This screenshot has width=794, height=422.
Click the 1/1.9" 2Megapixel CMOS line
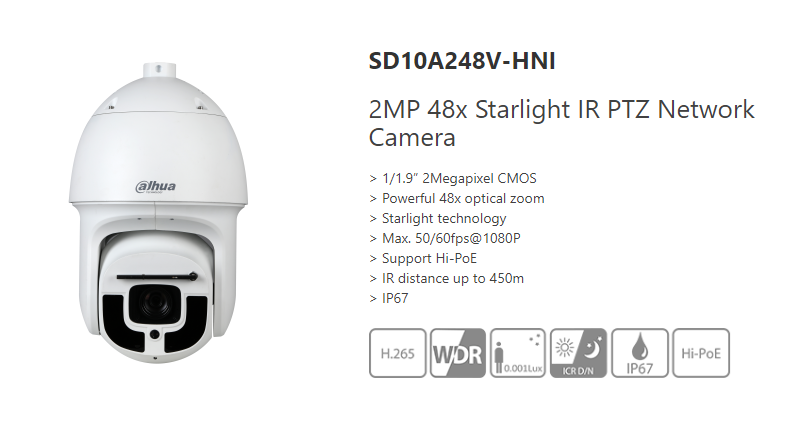pos(453,178)
